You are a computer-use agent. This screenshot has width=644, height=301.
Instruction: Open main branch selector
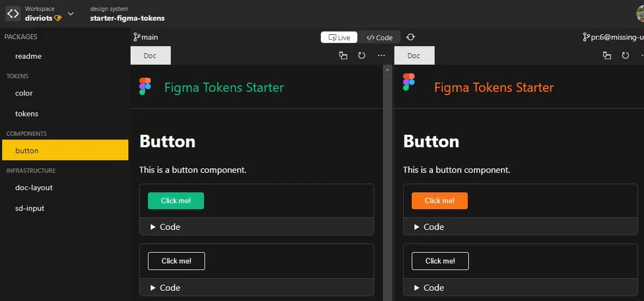[146, 37]
